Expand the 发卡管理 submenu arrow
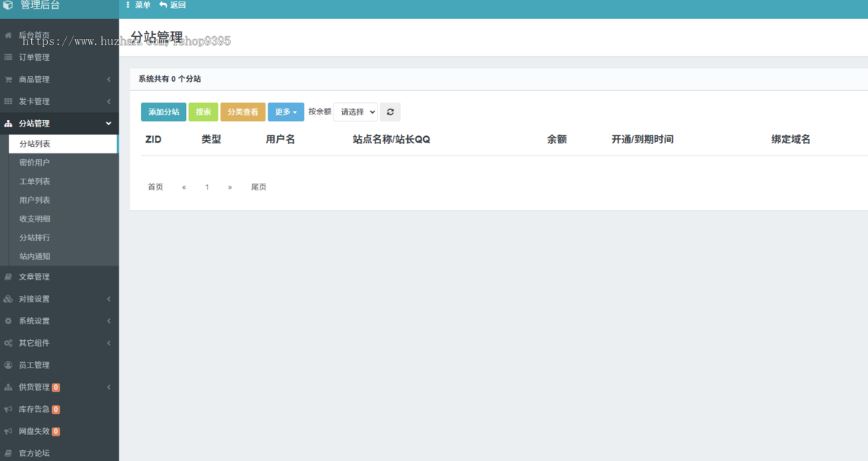The width and height of the screenshot is (868, 461). tap(109, 101)
